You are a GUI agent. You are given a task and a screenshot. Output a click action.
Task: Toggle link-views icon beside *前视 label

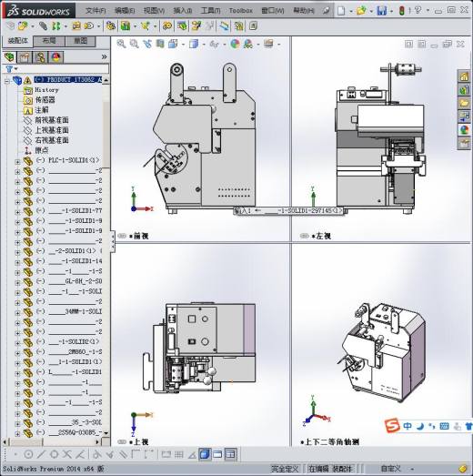tap(122, 236)
